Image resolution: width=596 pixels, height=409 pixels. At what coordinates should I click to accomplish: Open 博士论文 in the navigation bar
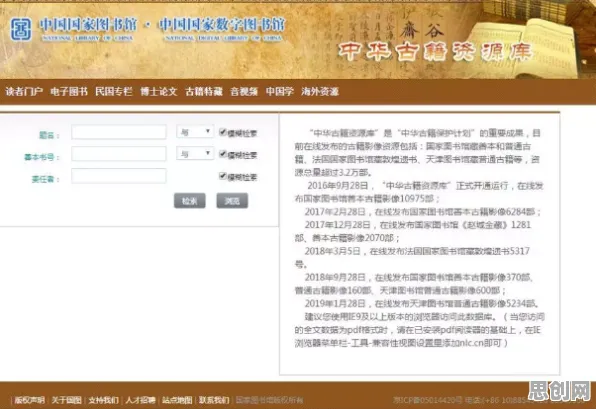(x=159, y=92)
